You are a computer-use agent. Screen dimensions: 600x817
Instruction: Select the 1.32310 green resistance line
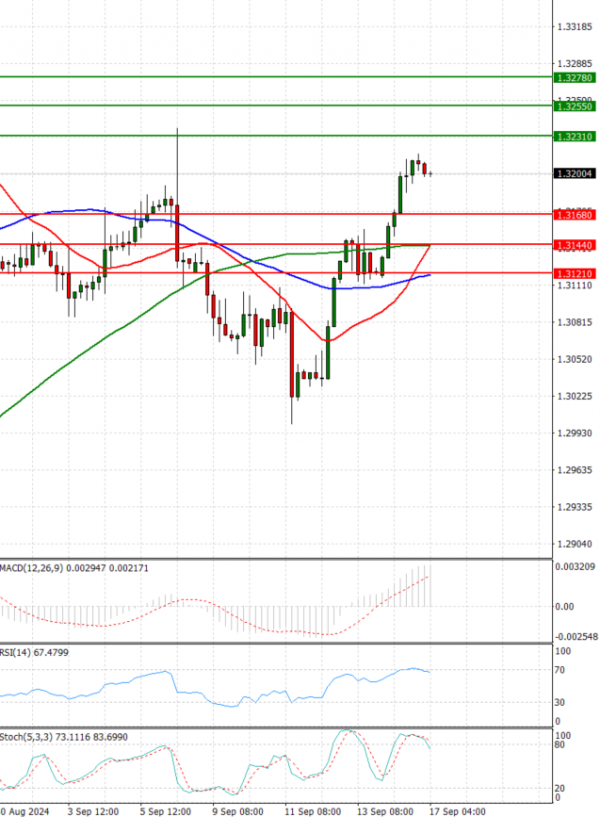(276, 136)
